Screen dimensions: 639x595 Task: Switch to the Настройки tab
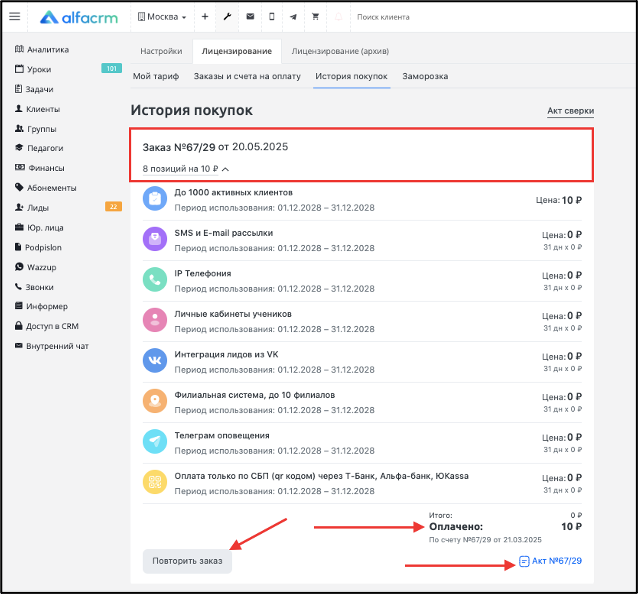pyautogui.click(x=161, y=51)
